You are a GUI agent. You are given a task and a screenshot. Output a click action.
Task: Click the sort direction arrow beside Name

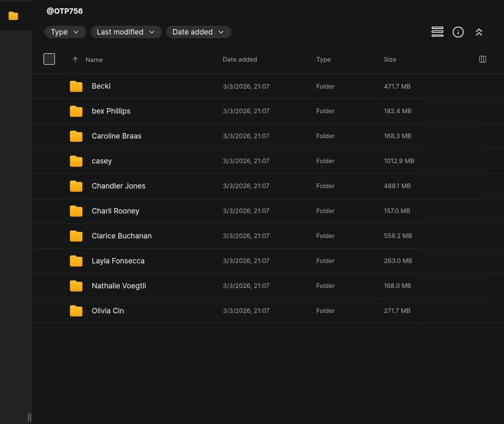coord(75,60)
